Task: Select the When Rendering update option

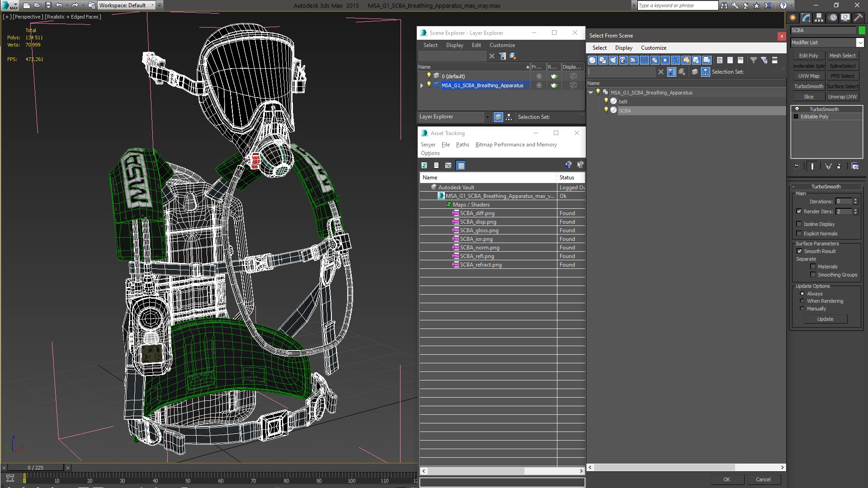Action: (x=802, y=301)
